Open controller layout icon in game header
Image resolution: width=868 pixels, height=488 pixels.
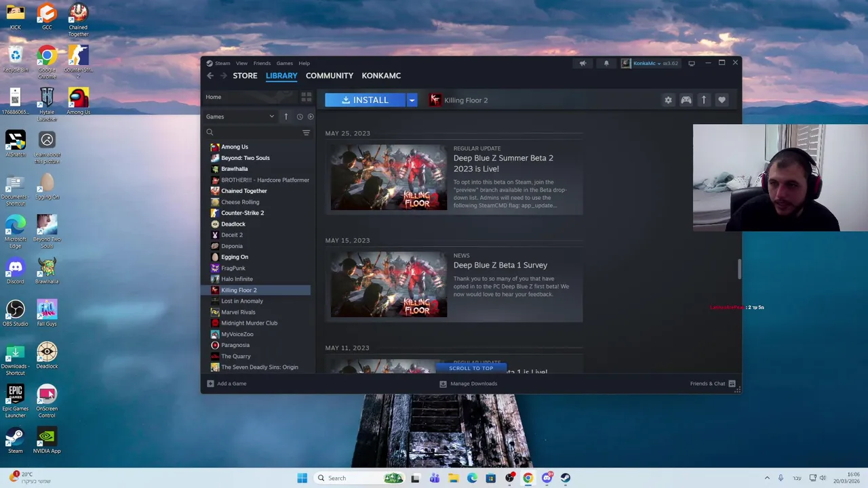pyautogui.click(x=686, y=100)
